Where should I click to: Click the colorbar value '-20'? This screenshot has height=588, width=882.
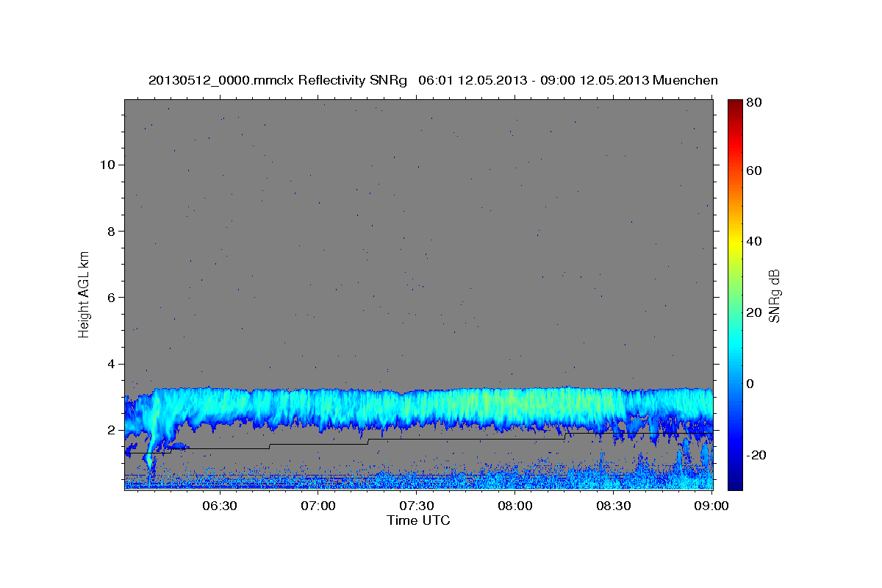(755, 455)
